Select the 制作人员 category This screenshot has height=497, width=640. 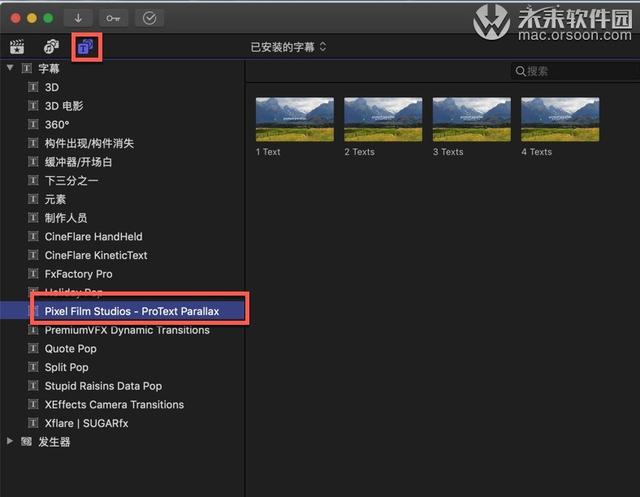click(x=66, y=218)
